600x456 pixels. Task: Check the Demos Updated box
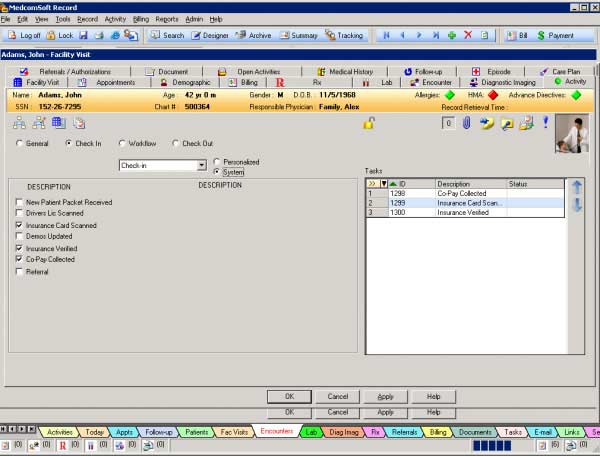[19, 236]
